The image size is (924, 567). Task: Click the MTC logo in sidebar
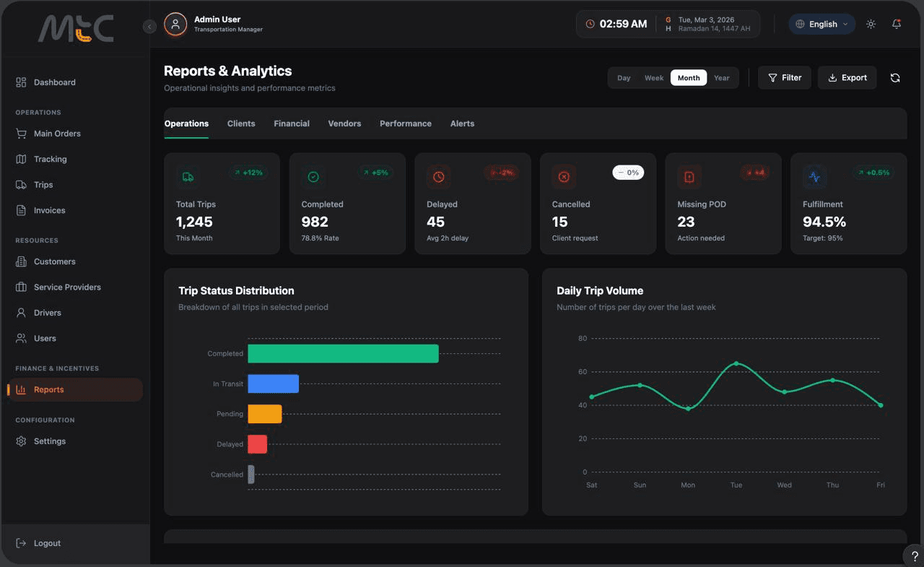click(76, 29)
